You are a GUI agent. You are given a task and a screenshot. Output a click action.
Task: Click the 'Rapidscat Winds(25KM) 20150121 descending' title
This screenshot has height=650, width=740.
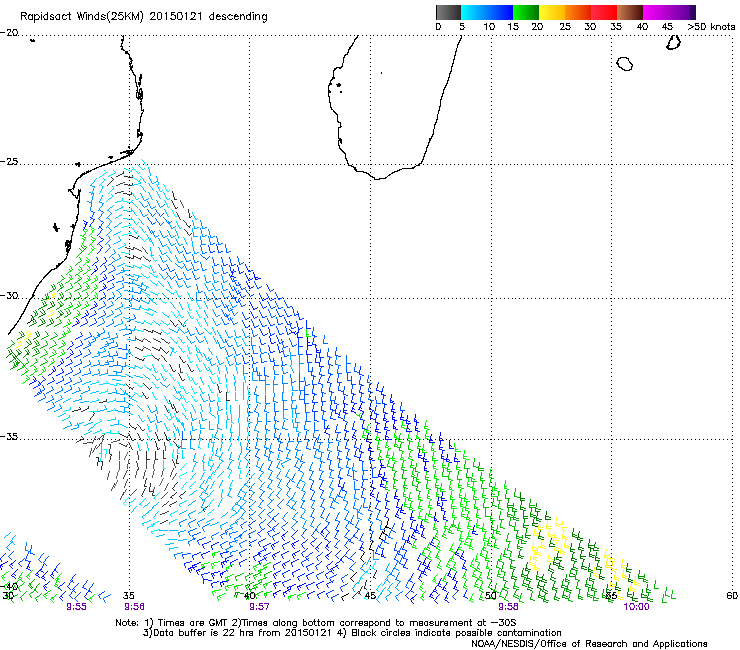[143, 17]
